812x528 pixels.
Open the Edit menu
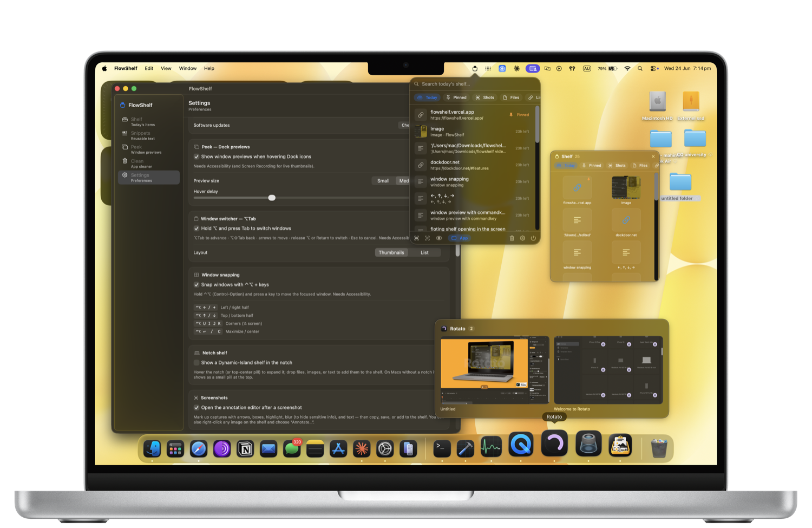149,69
